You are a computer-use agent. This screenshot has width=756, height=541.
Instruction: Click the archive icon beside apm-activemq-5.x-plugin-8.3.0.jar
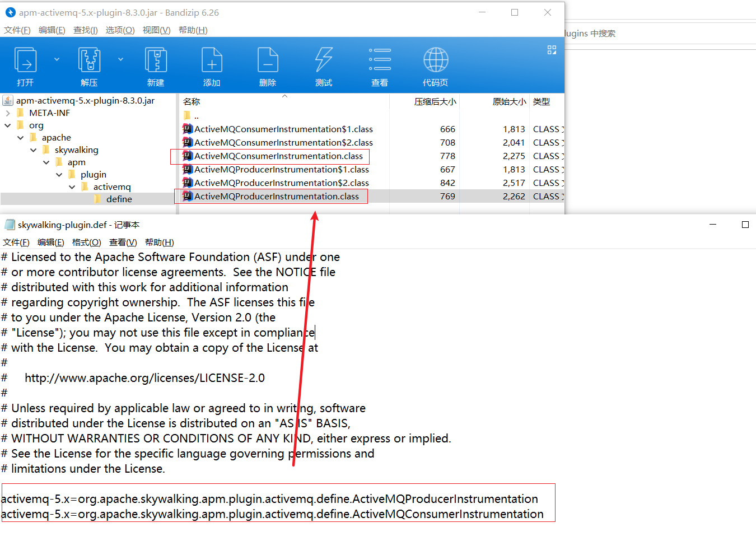coord(8,100)
